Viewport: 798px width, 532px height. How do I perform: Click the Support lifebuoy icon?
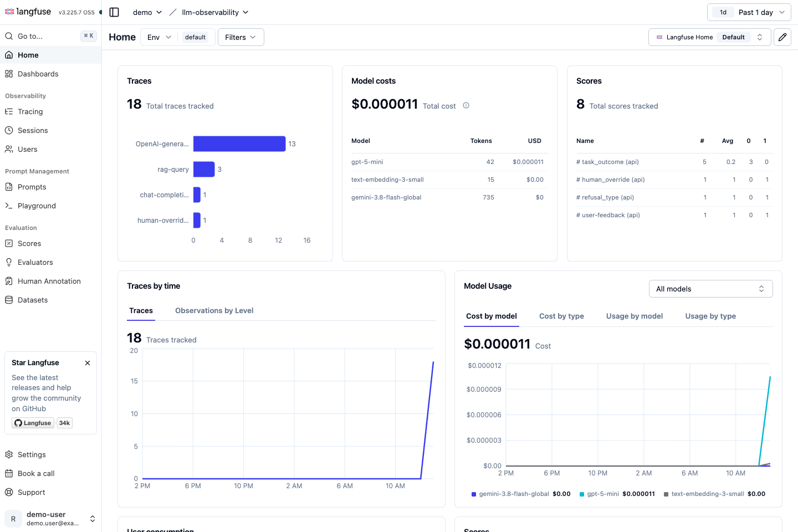coord(9,492)
